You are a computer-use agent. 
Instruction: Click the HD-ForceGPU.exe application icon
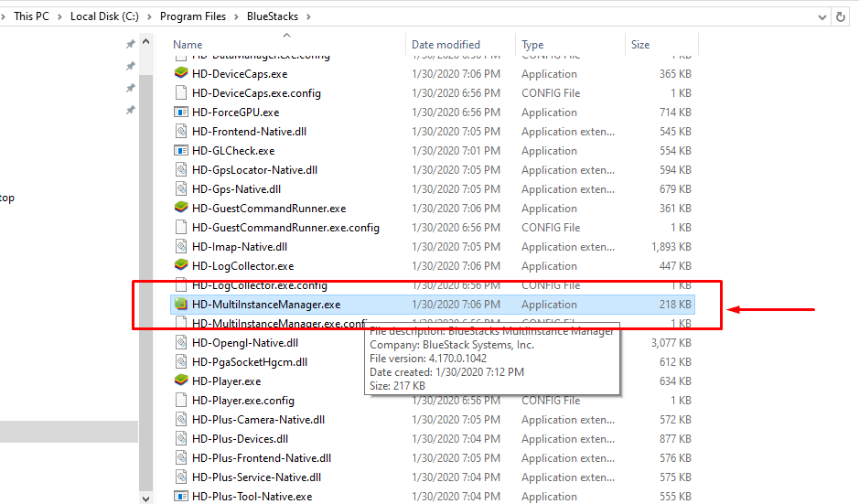[x=181, y=113]
